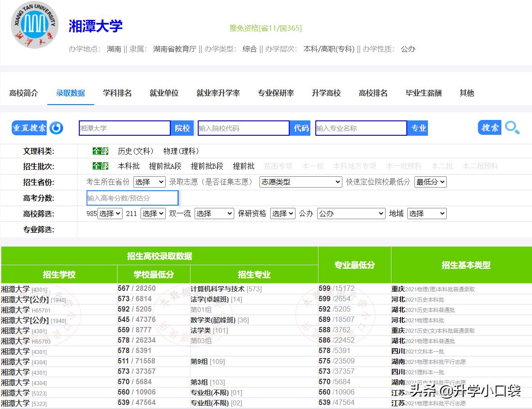
Task: Open the 志愿类型 dropdown
Action: click(x=300, y=182)
